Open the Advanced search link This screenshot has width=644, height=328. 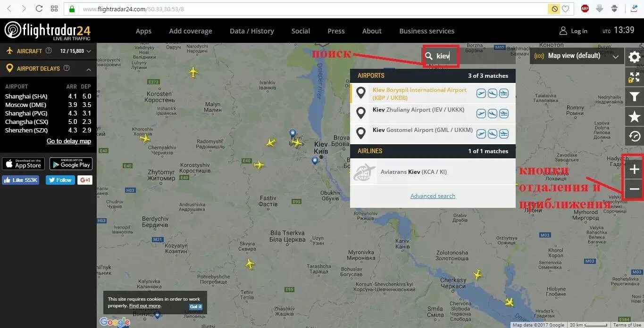pyautogui.click(x=433, y=196)
